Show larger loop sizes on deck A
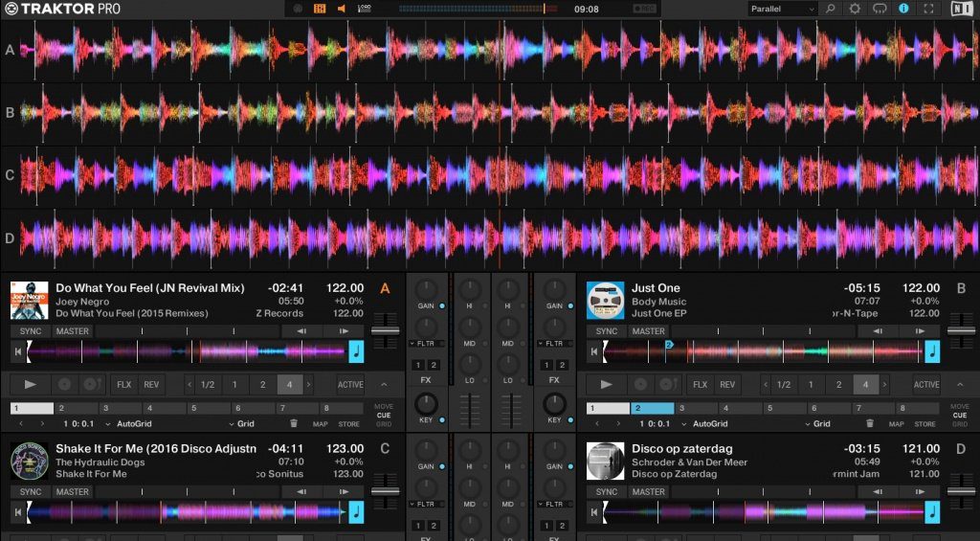This screenshot has height=541, width=980. (x=308, y=384)
